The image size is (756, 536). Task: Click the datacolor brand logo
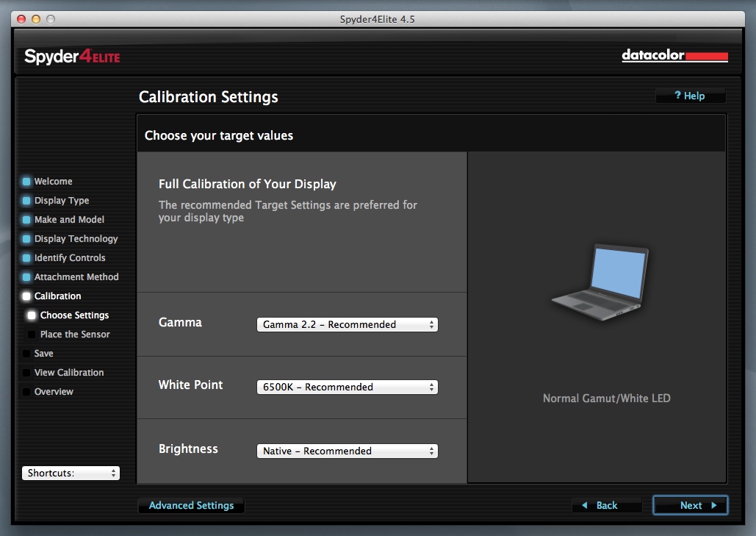(674, 56)
